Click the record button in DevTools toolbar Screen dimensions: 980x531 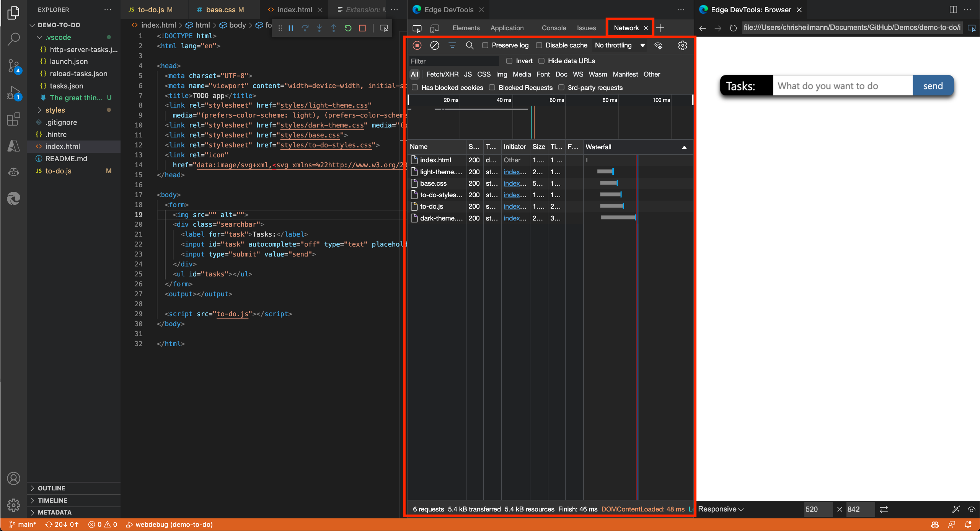point(417,45)
